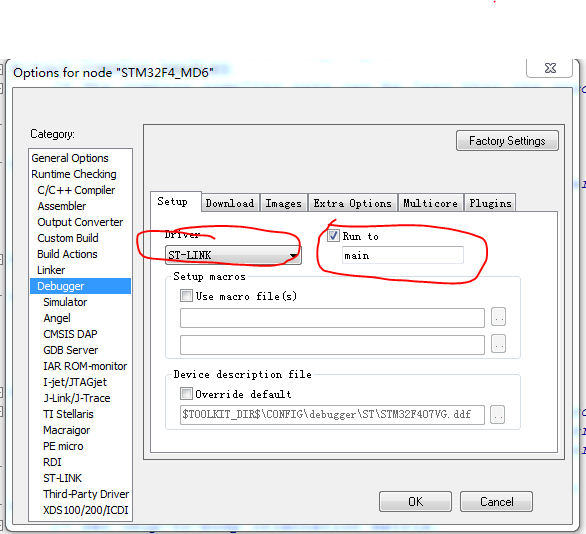Select XDS100/200/ICDI category
This screenshot has width=586, height=534.
coord(86,510)
